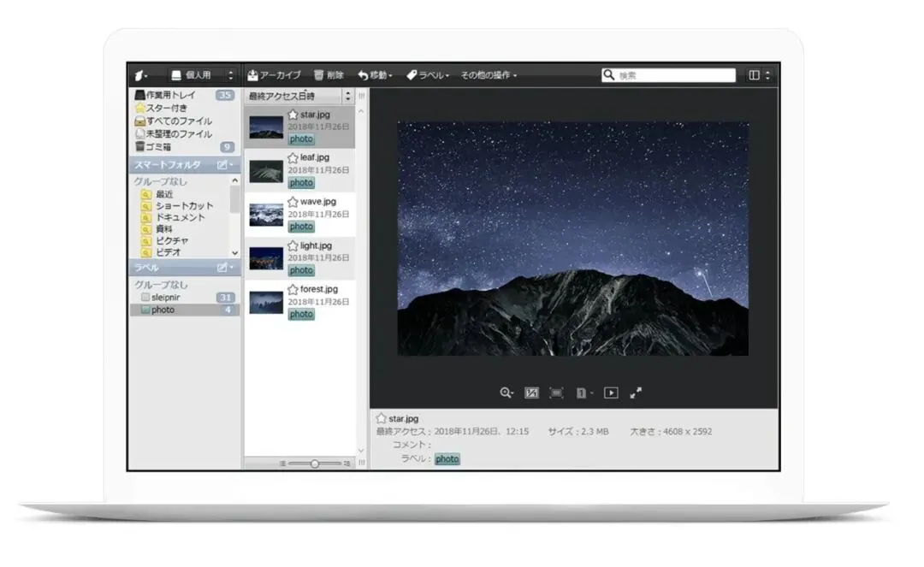
Task: Select スター付き starred items
Action: (x=184, y=109)
